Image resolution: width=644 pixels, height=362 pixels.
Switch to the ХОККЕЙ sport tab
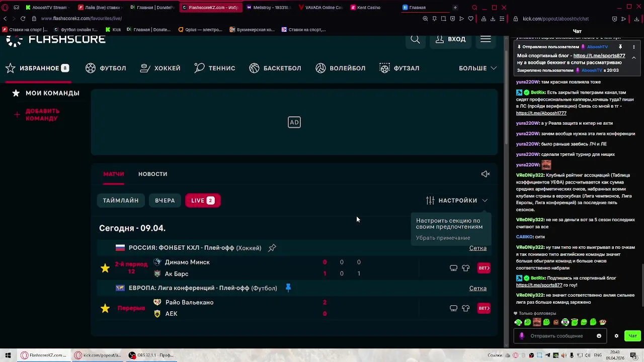point(160,68)
